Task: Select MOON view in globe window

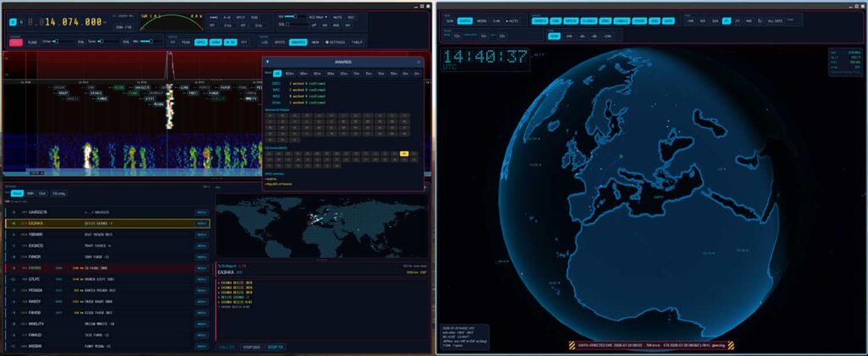Action: coord(481,21)
